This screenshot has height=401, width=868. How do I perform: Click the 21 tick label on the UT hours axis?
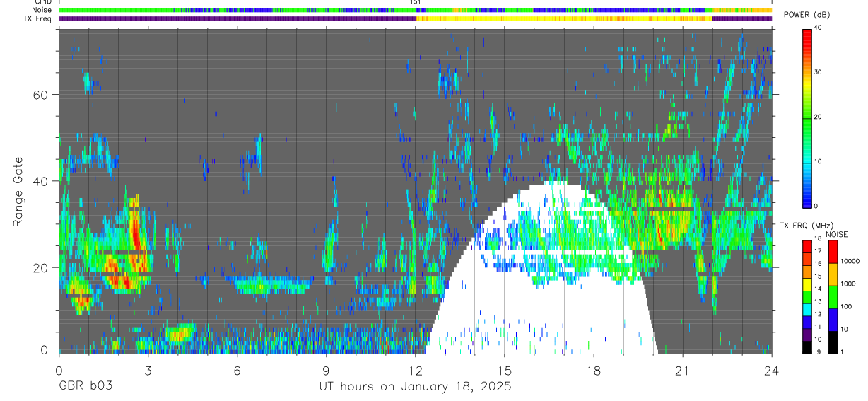(682, 371)
